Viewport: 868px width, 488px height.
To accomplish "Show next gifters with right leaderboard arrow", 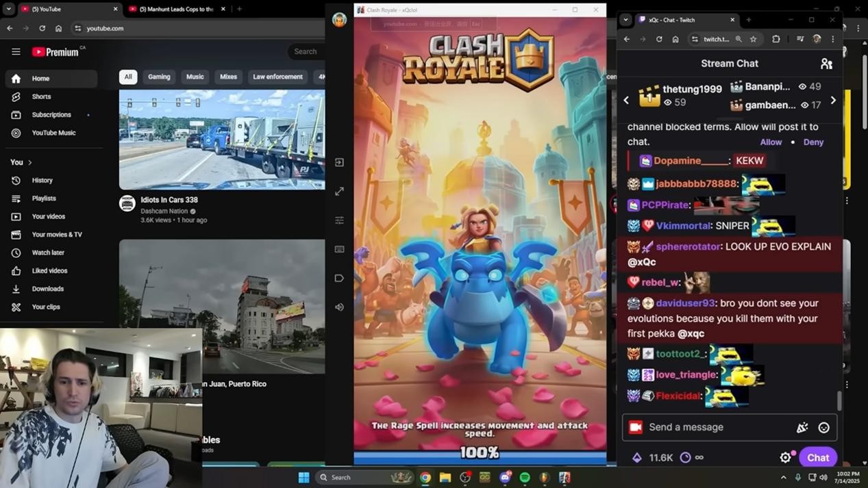I will point(833,101).
